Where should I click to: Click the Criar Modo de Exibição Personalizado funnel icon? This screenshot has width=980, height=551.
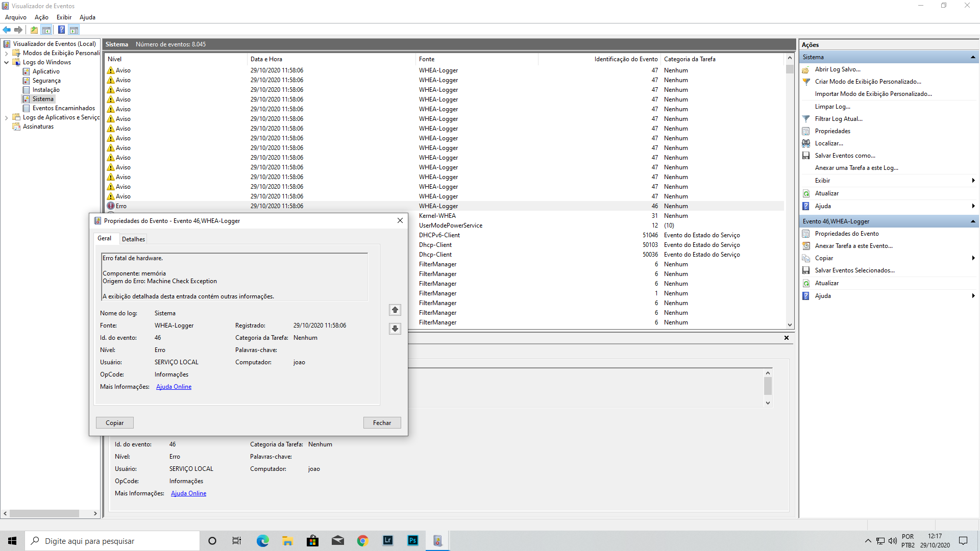point(806,82)
